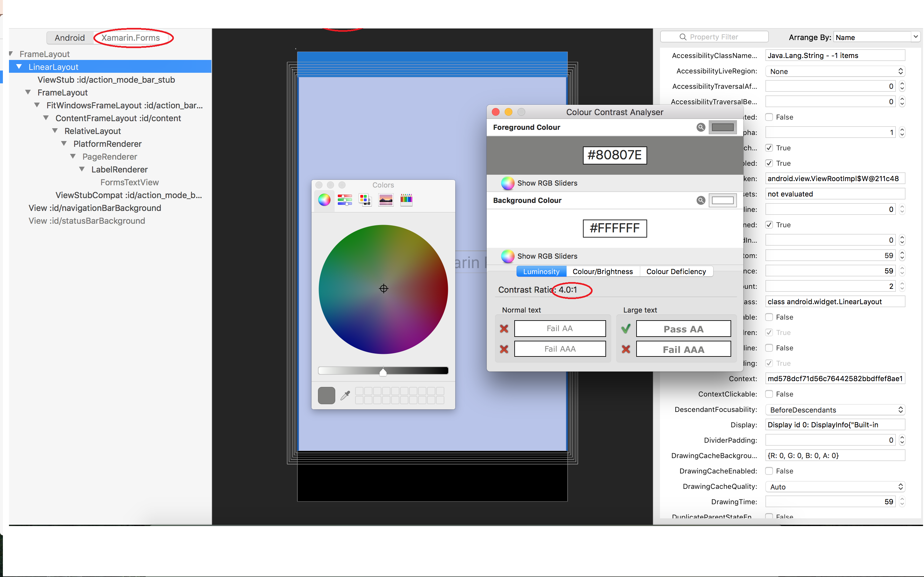Click the Background Colour magnifier picker
Image resolution: width=924 pixels, height=577 pixels.
tap(701, 200)
